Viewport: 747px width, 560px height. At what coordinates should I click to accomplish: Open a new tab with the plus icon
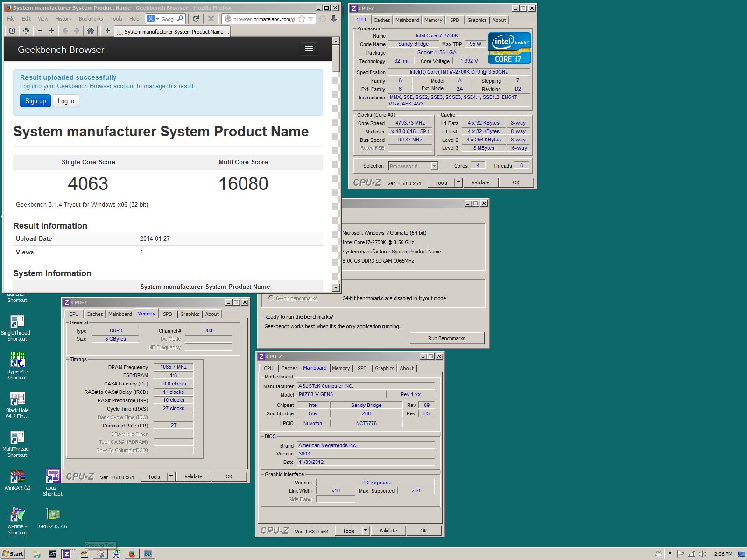108,31
